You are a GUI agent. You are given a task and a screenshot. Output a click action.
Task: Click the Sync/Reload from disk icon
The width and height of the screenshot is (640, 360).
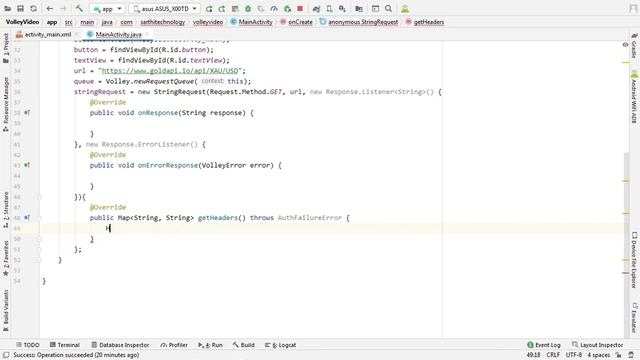pos(33,9)
